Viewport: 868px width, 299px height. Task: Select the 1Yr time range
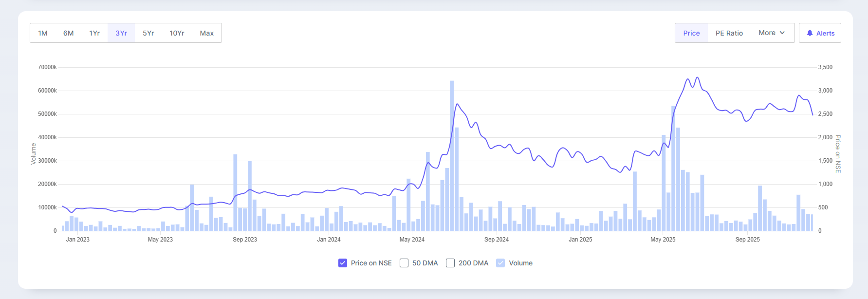point(94,33)
